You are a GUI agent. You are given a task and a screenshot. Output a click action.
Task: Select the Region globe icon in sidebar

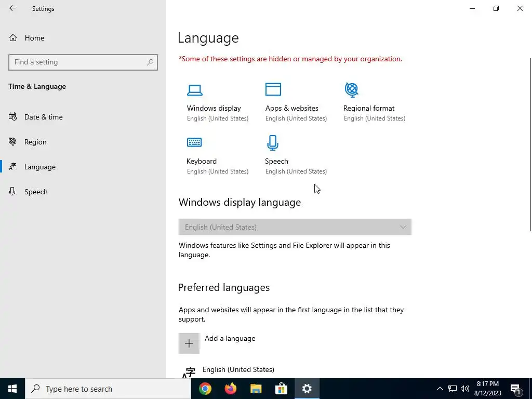(x=12, y=141)
